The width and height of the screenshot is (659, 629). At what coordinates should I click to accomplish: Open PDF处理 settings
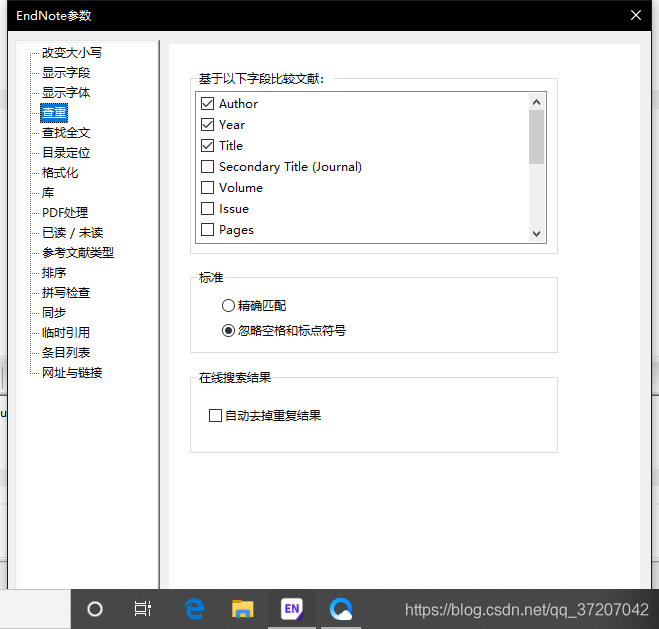pyautogui.click(x=65, y=213)
